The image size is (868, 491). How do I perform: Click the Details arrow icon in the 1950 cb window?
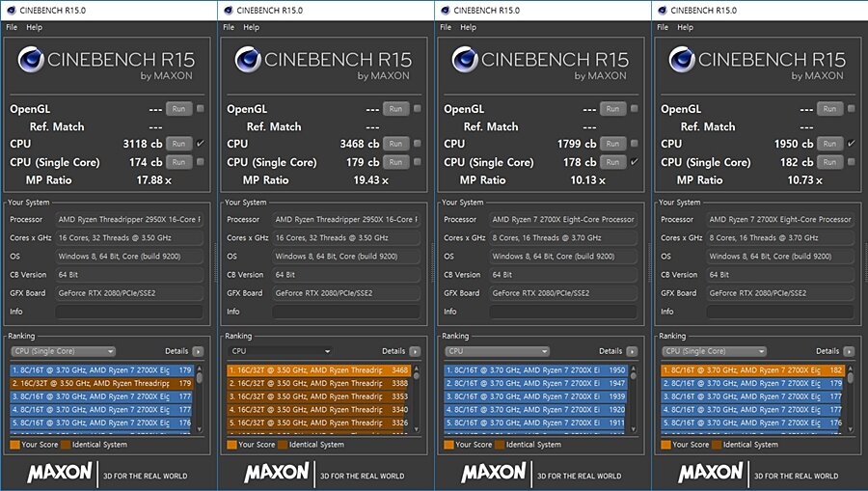pos(849,351)
